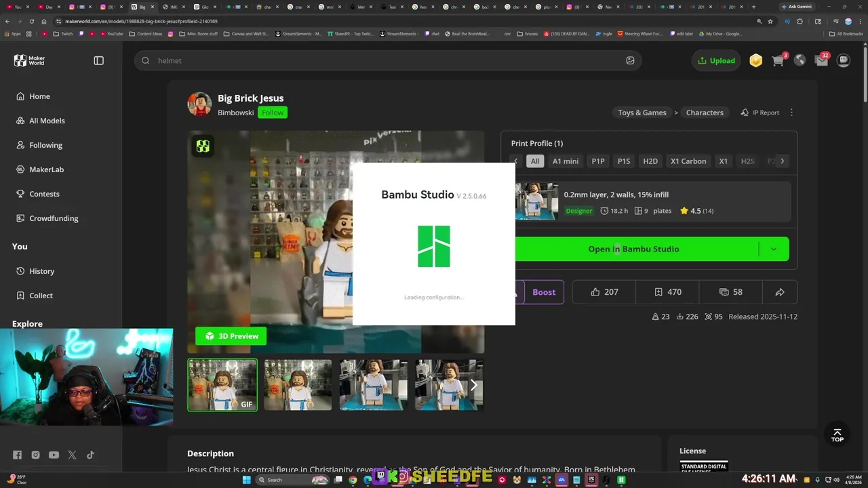Screen dimensions: 868x488
Task: Open the 3D Preview
Action: point(231,336)
